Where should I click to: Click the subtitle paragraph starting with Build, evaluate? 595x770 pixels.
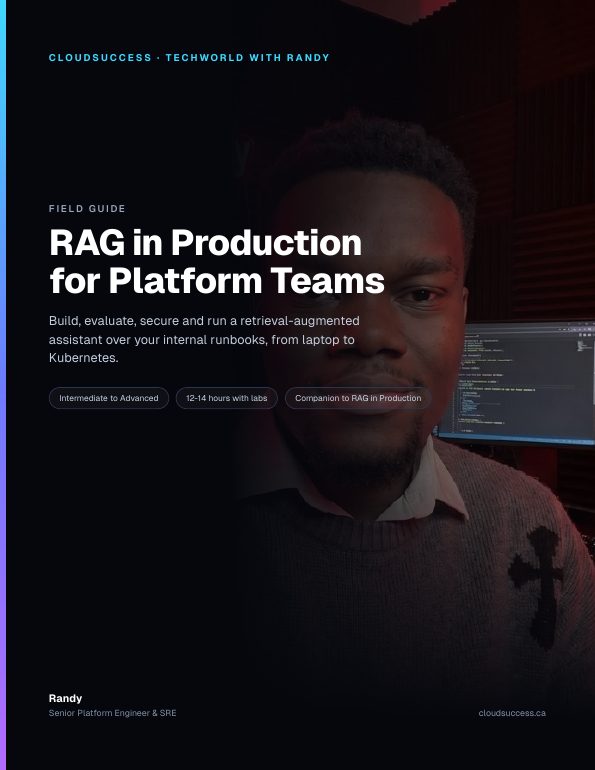pyautogui.click(x=204, y=339)
